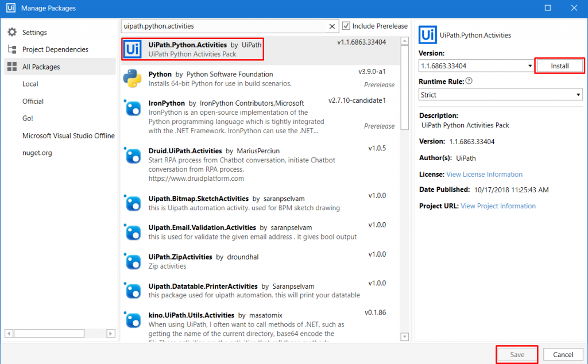Open View License Information link

pyautogui.click(x=484, y=175)
